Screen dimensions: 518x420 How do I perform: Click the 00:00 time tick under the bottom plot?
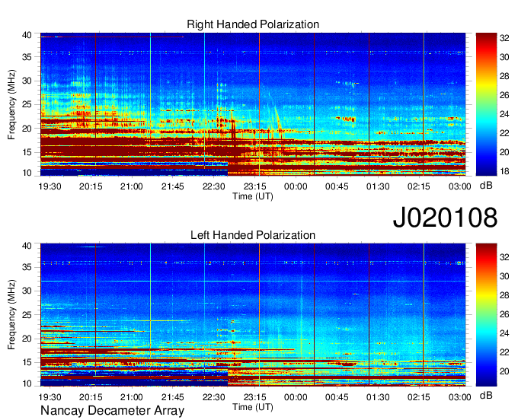point(296,397)
